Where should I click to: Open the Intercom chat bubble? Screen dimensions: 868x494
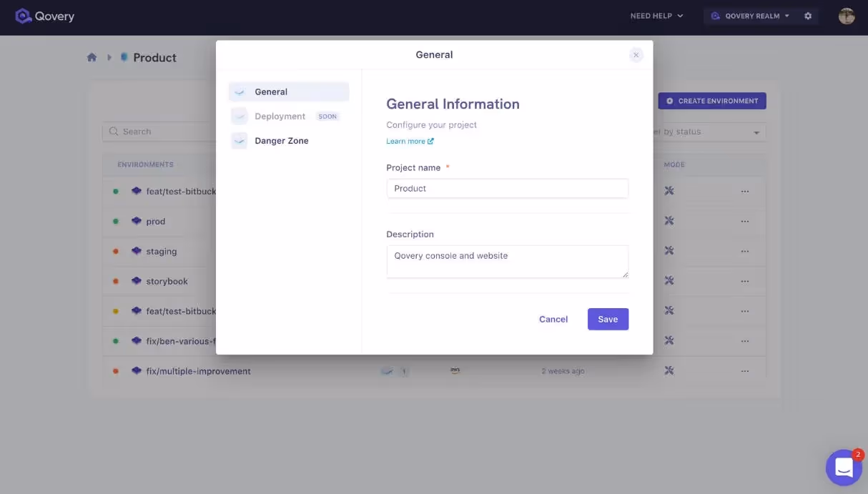click(x=844, y=467)
